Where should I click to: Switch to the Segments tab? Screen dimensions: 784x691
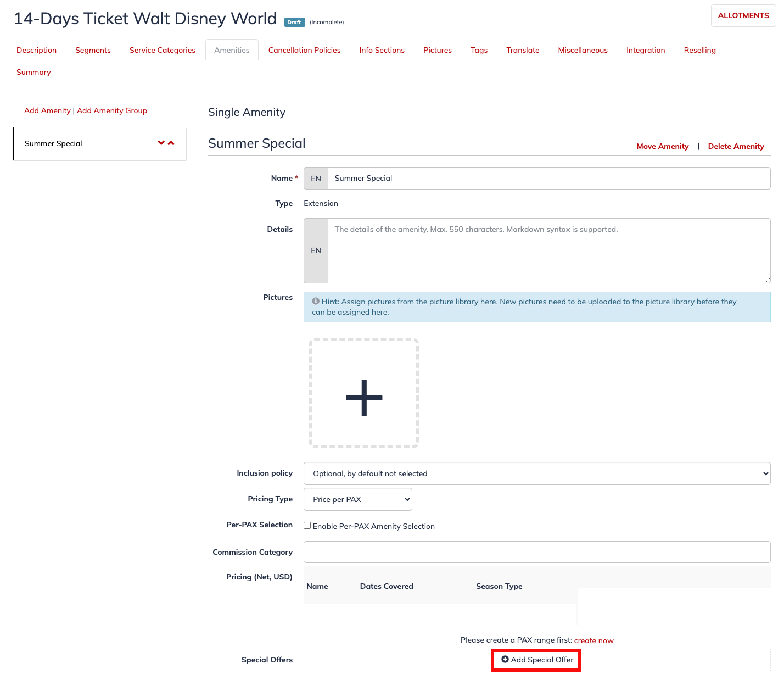click(93, 50)
